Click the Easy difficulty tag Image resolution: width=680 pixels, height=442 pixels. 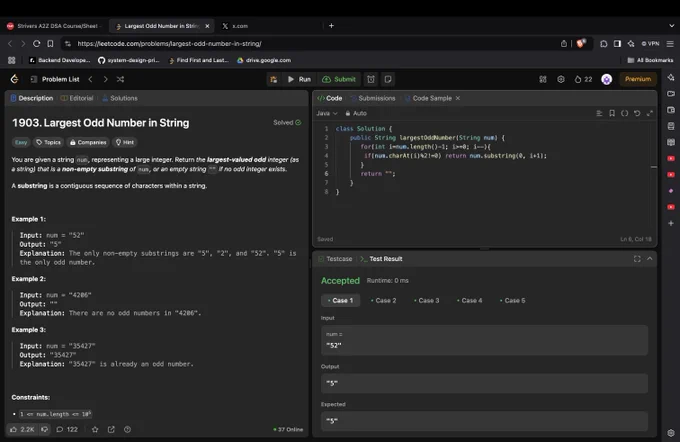click(x=21, y=142)
